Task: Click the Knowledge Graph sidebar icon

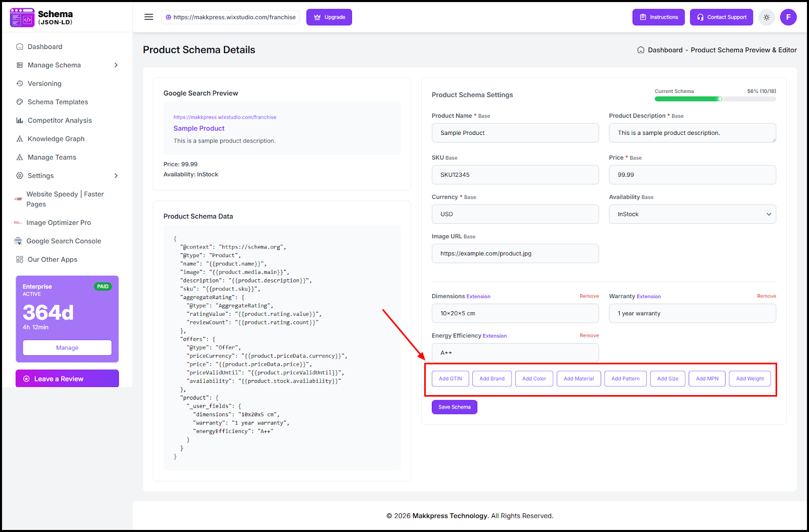Action: [20, 139]
